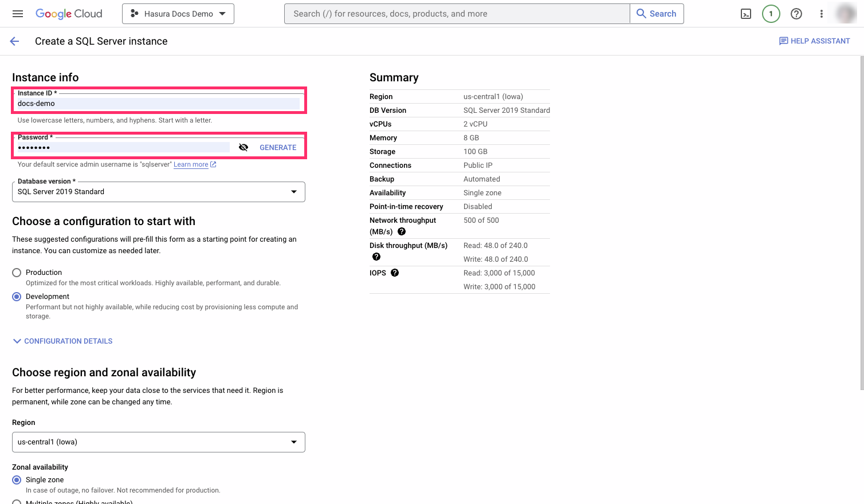Screen dimensions: 864x504
Task: Click the 'Automated' backup value
Action: click(x=482, y=179)
